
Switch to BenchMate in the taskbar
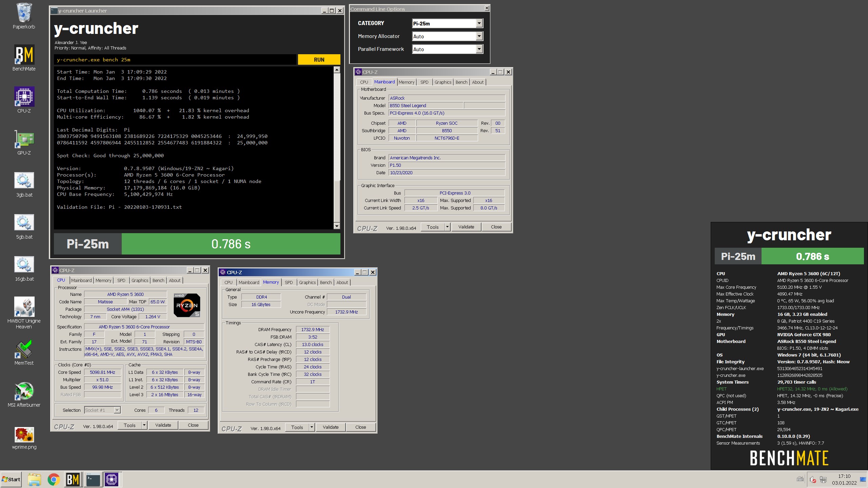point(73,480)
